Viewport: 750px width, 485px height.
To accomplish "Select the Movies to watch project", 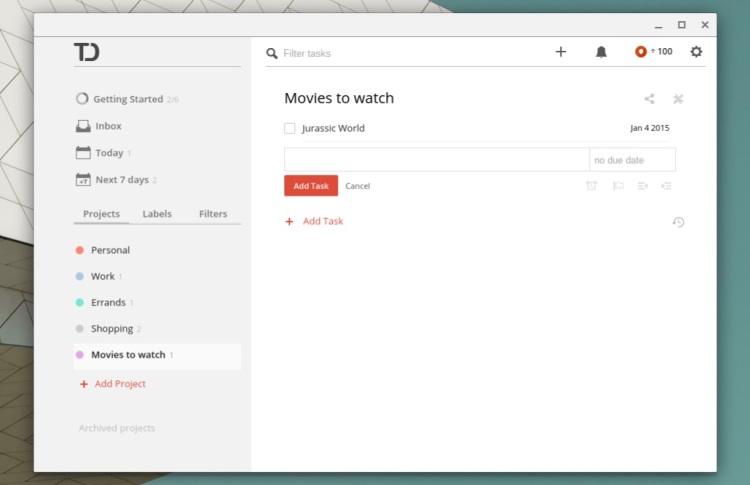I will tap(157, 355).
